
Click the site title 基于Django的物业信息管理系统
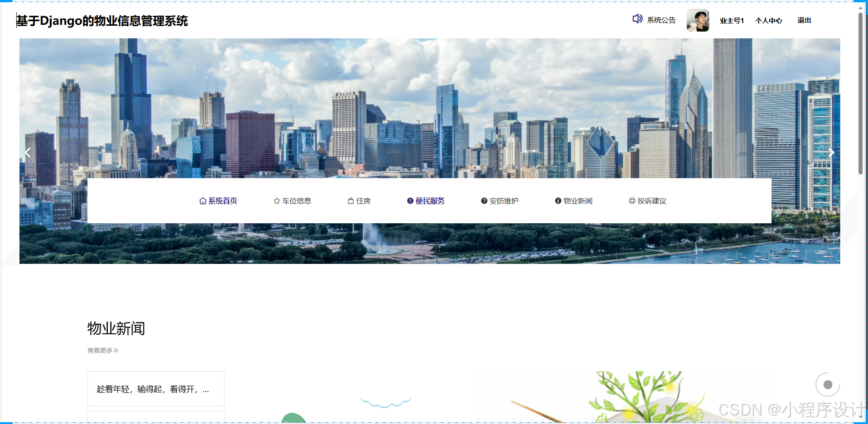102,21
